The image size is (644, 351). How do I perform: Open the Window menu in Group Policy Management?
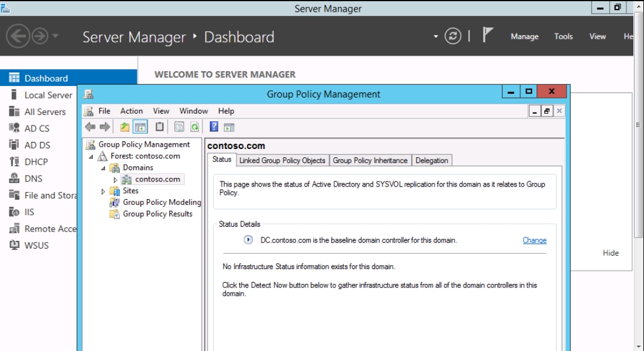point(193,111)
